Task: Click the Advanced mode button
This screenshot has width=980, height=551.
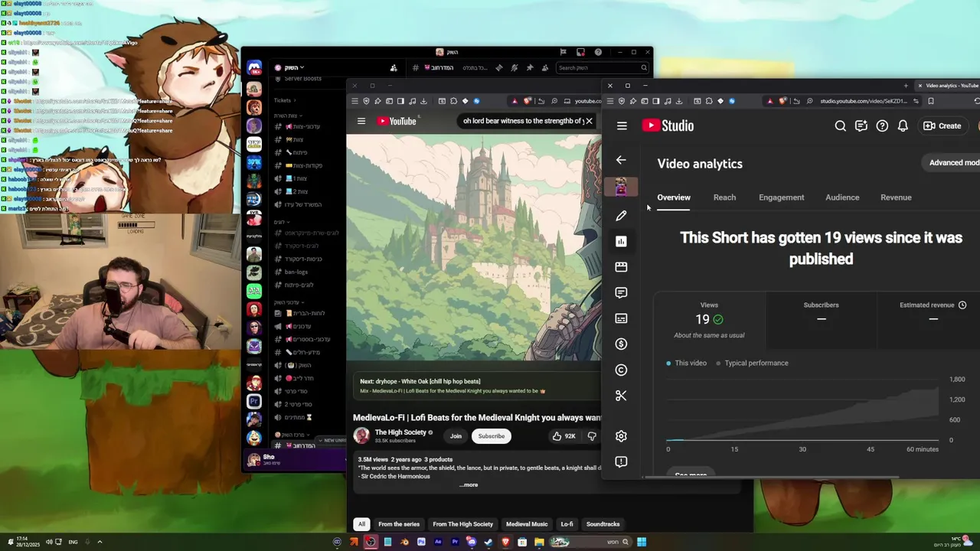Action: tap(951, 162)
